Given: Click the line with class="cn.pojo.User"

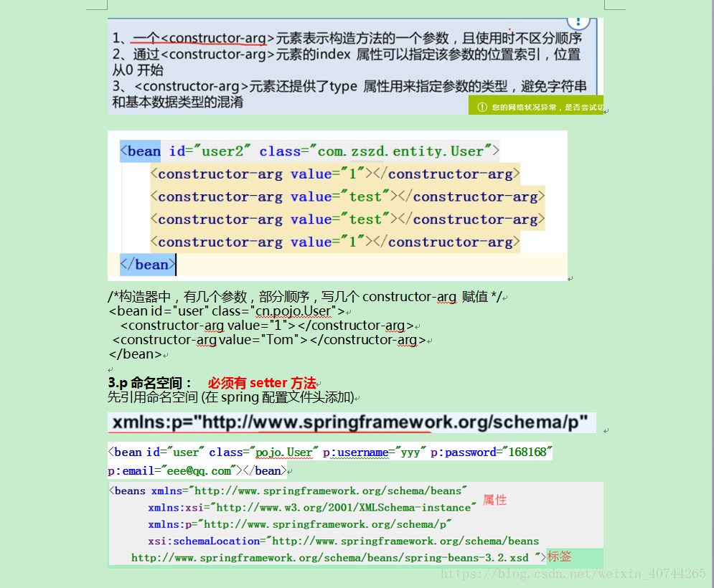Looking at the screenshot, I should point(227,310).
